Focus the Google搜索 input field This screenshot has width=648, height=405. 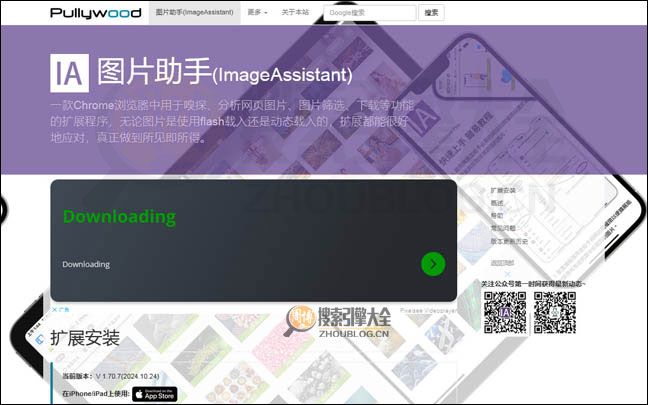tap(369, 13)
